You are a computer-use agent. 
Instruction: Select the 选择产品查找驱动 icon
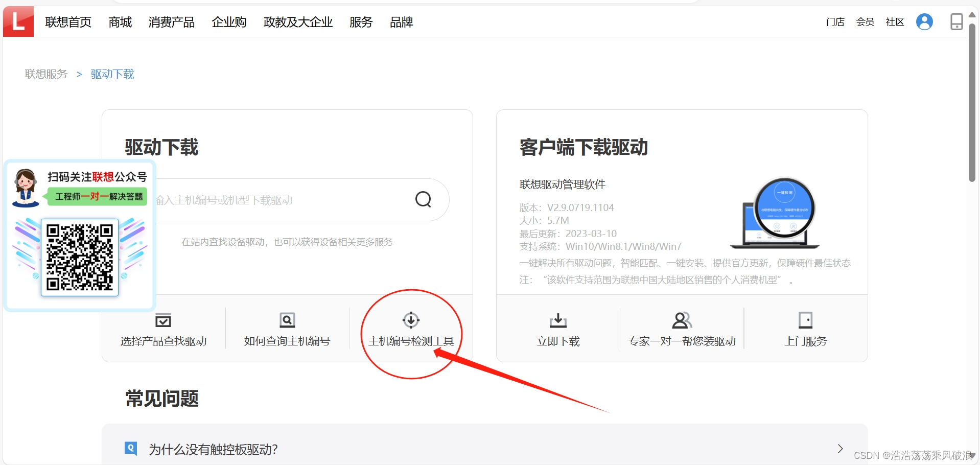[x=163, y=320]
